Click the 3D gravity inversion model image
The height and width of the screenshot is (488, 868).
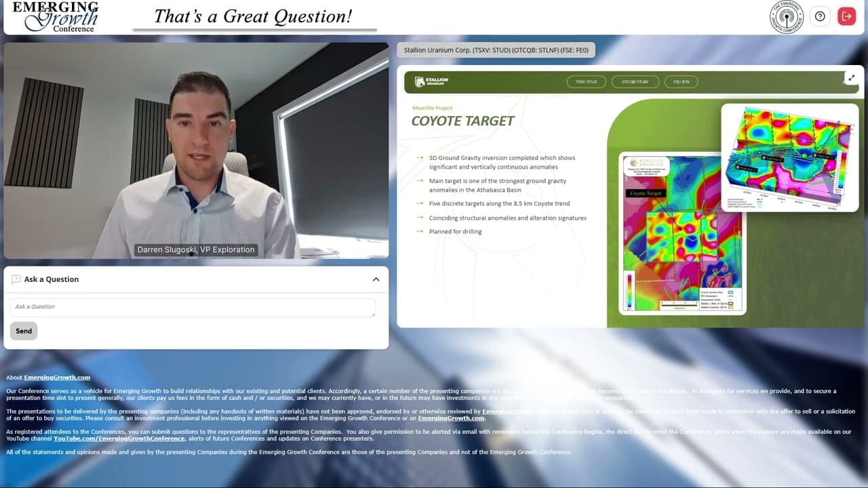coord(790,157)
